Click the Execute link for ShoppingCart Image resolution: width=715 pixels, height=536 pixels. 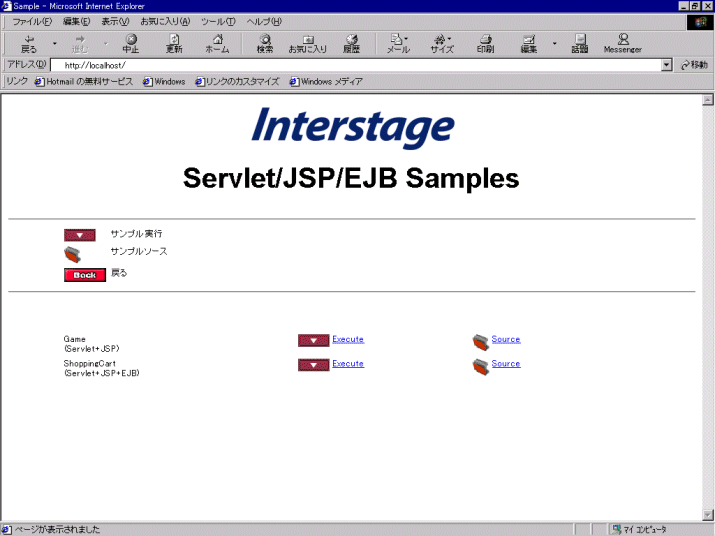(348, 364)
